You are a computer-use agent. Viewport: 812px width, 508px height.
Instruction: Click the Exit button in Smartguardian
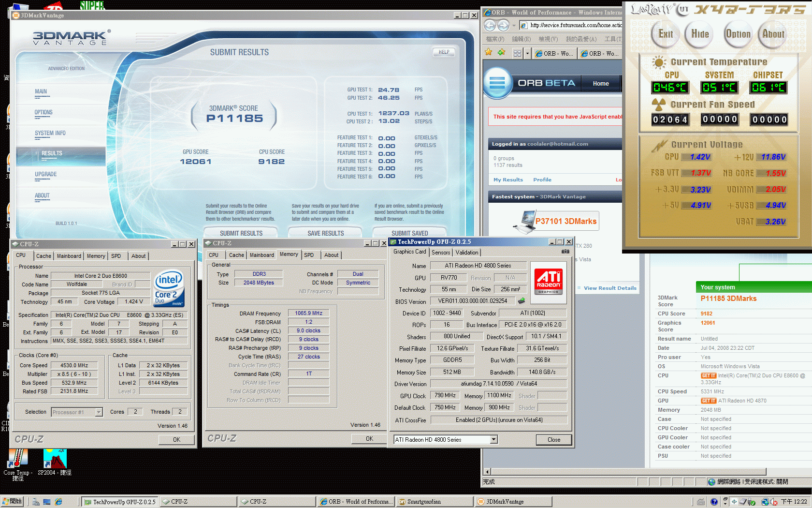tap(666, 34)
